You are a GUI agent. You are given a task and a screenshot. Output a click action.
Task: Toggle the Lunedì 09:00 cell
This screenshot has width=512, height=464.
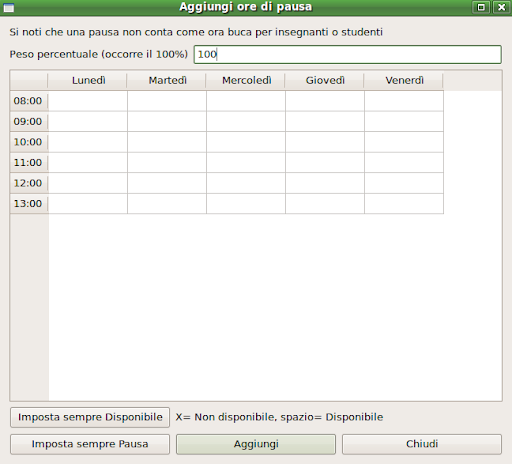tap(88, 122)
